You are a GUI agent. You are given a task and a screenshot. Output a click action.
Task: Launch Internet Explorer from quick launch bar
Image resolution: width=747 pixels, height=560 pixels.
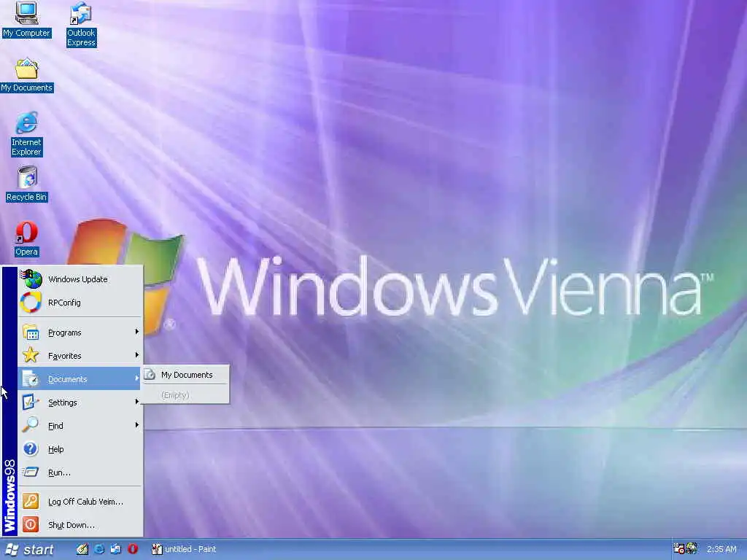[99, 549]
